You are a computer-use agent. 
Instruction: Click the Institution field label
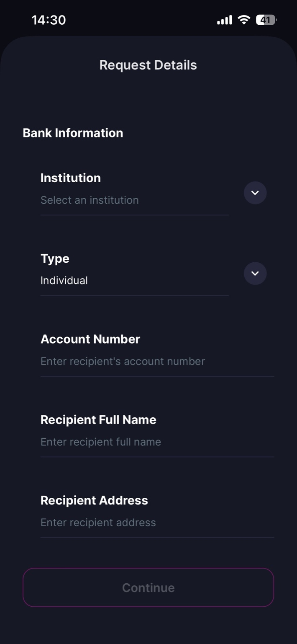(x=71, y=178)
